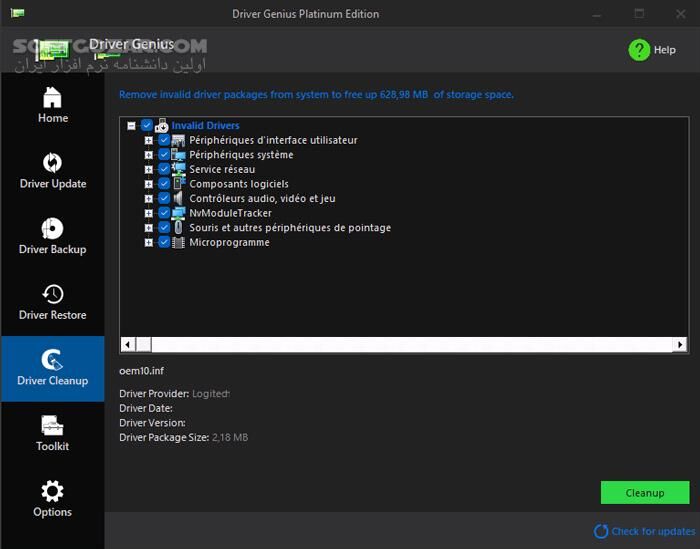Click the Composants logiciels icon
Screen dimensions: 700x549
pyautogui.click(x=179, y=184)
